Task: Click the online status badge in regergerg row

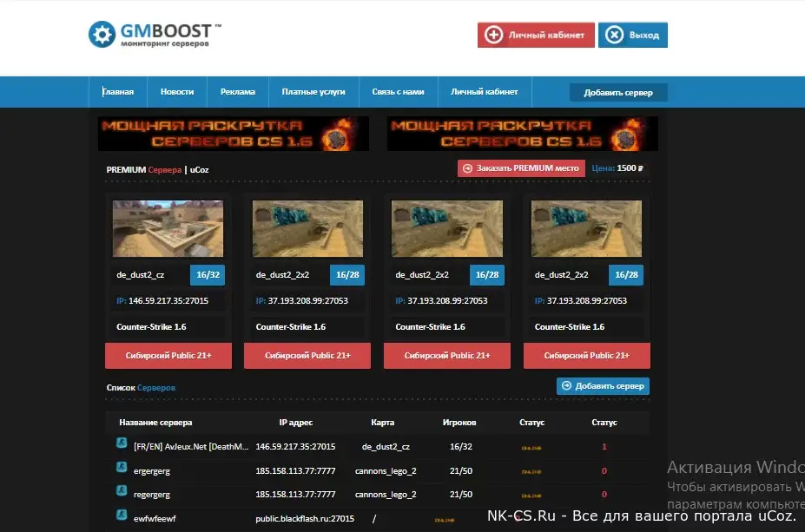Action: [x=531, y=496]
